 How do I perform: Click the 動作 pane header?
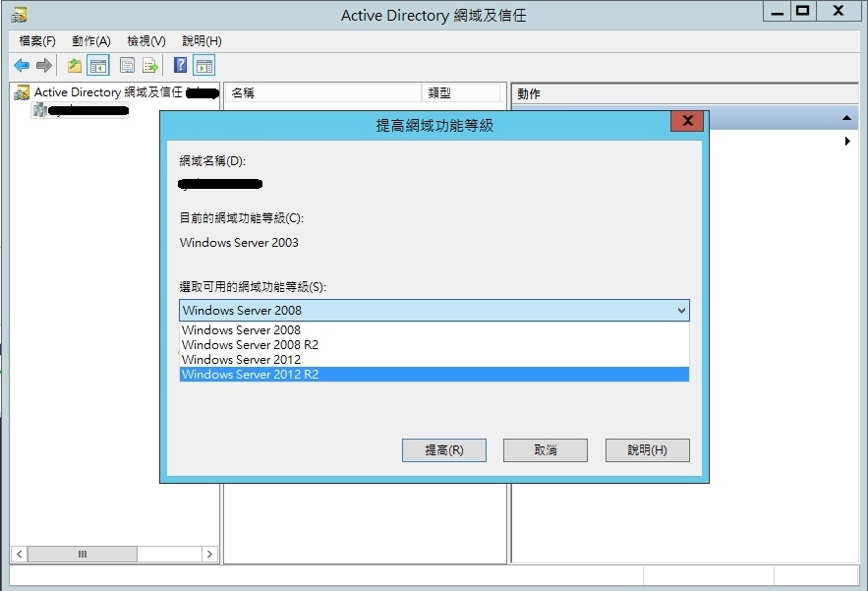pyautogui.click(x=685, y=93)
